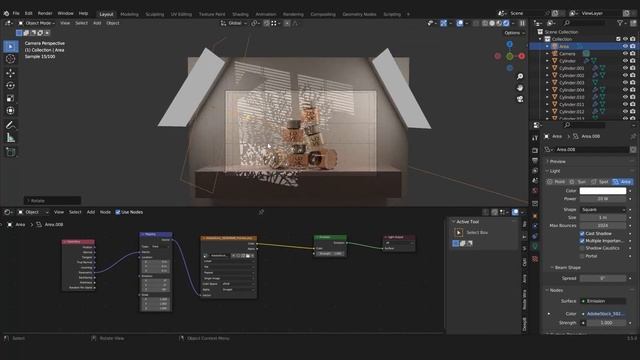Open the light Shape dropdown
Screen dimensions: 640x360
click(603, 209)
